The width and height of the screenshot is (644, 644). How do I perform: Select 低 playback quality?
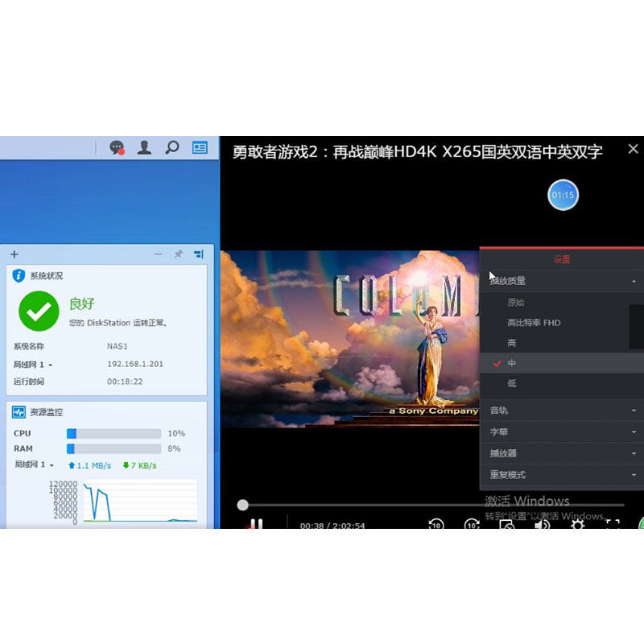tap(562, 383)
